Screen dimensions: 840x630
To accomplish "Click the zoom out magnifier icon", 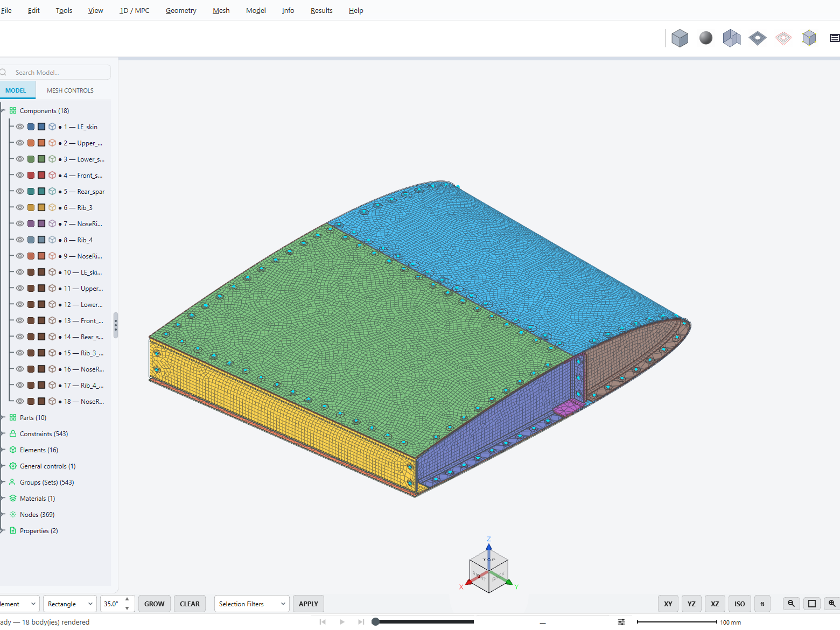I will (x=791, y=604).
